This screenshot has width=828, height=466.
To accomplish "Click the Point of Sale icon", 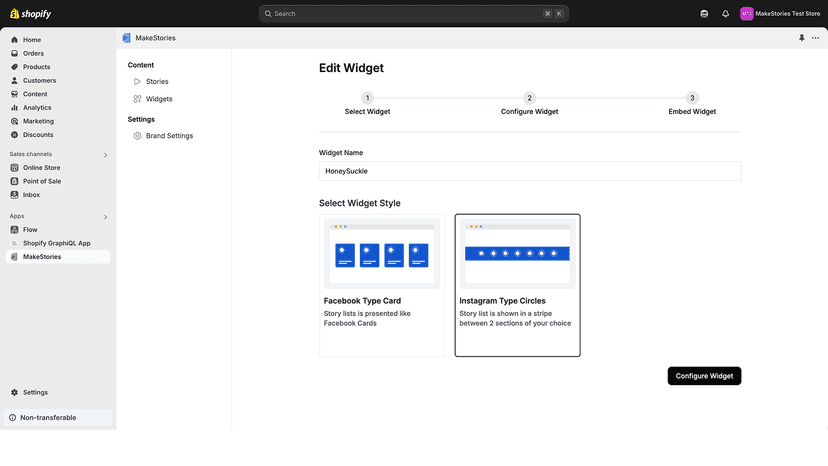I will [14, 181].
